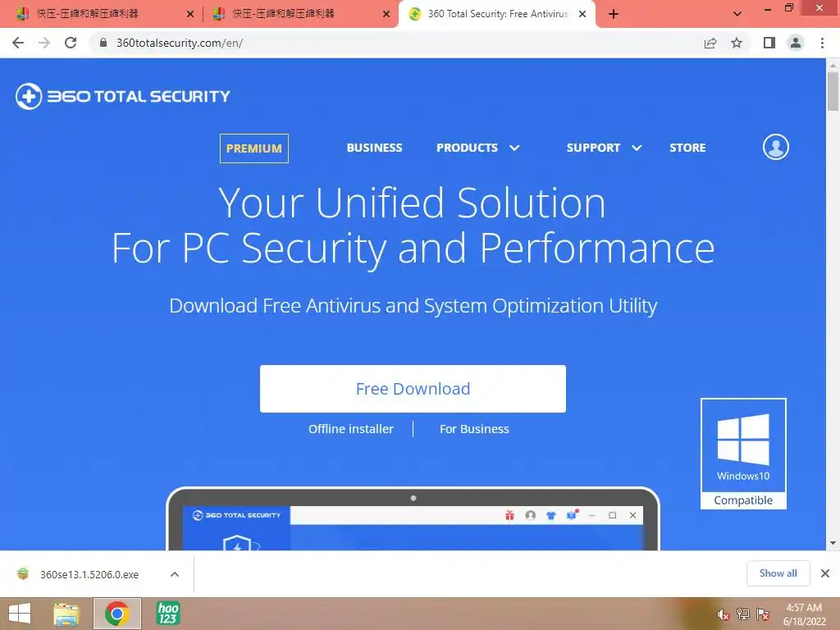Open a new tab with the plus icon
The width and height of the screenshot is (840, 630).
(x=614, y=14)
